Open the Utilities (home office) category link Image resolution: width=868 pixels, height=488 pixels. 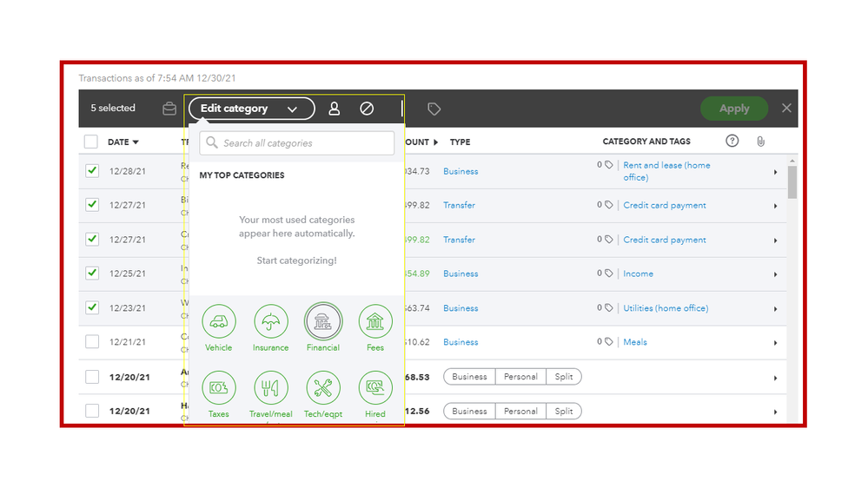[x=666, y=307]
